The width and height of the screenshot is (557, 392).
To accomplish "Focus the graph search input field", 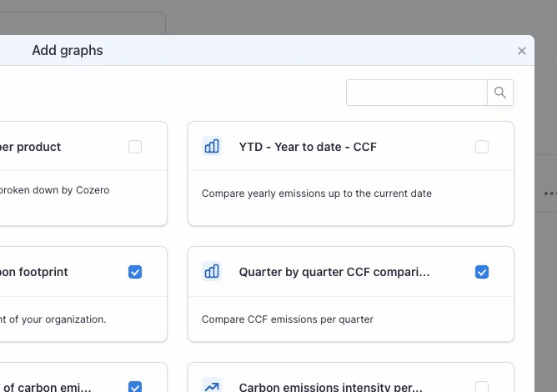I will pos(416,93).
